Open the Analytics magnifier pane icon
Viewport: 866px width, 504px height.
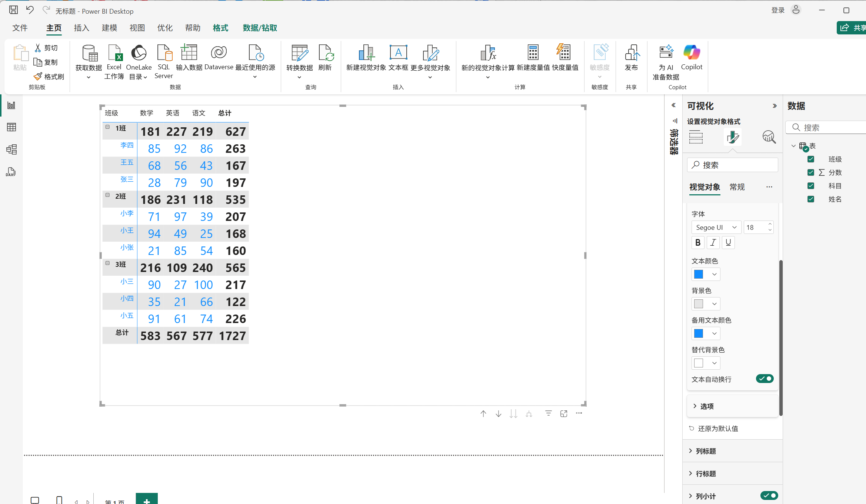[769, 137]
